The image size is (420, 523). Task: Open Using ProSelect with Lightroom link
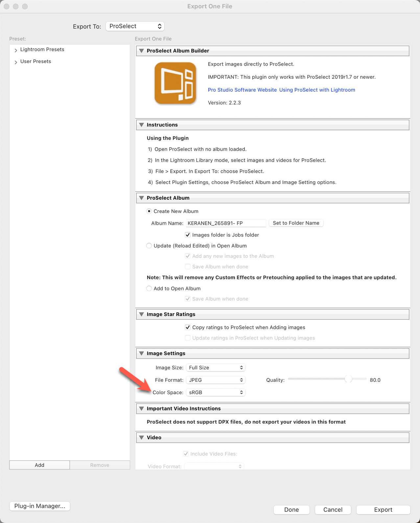317,90
